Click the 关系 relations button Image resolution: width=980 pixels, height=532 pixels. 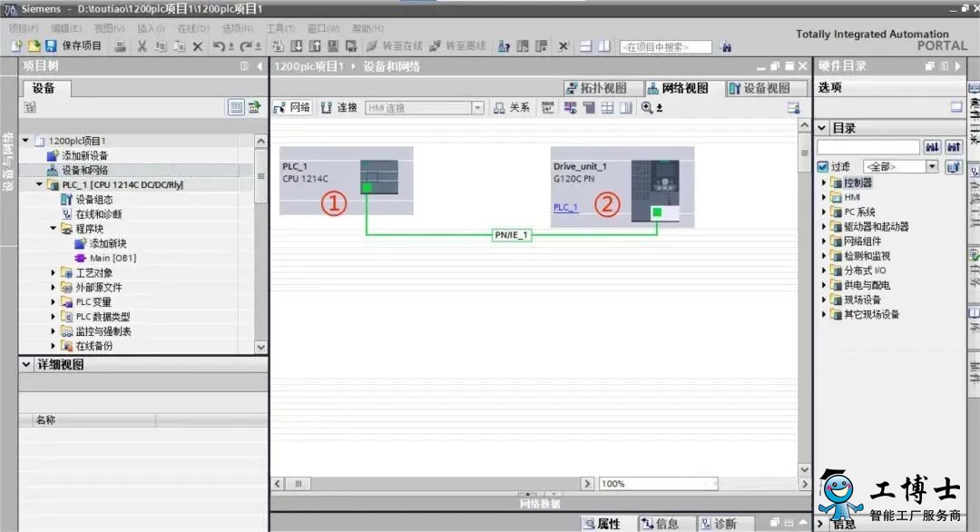(x=511, y=107)
